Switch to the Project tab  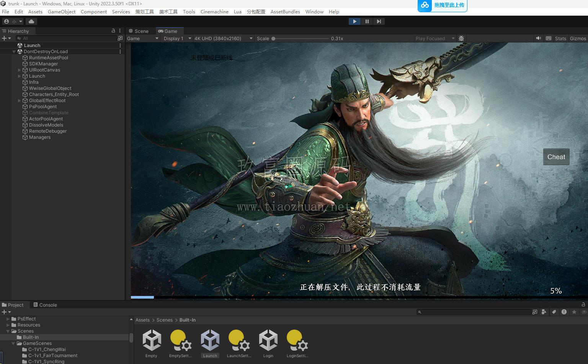coord(13,305)
